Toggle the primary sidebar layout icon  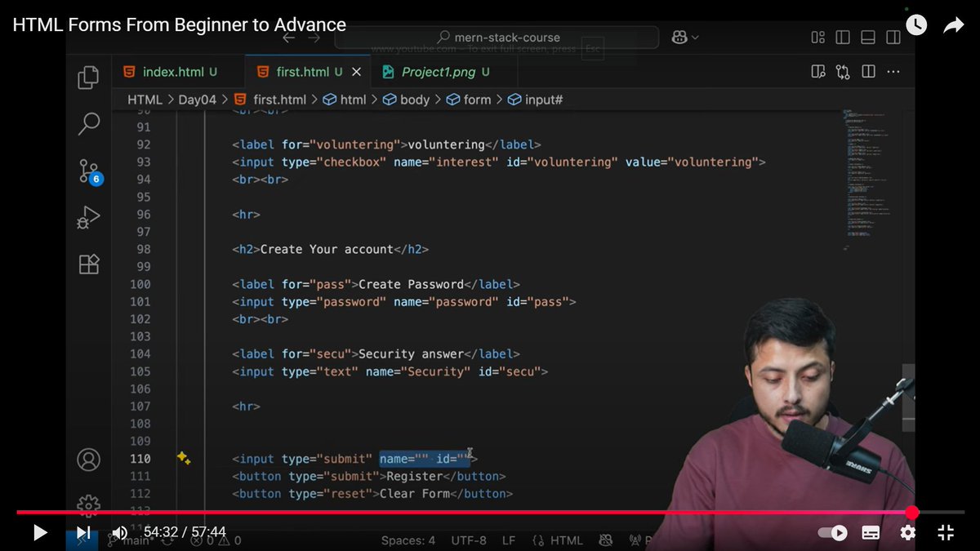pos(843,38)
